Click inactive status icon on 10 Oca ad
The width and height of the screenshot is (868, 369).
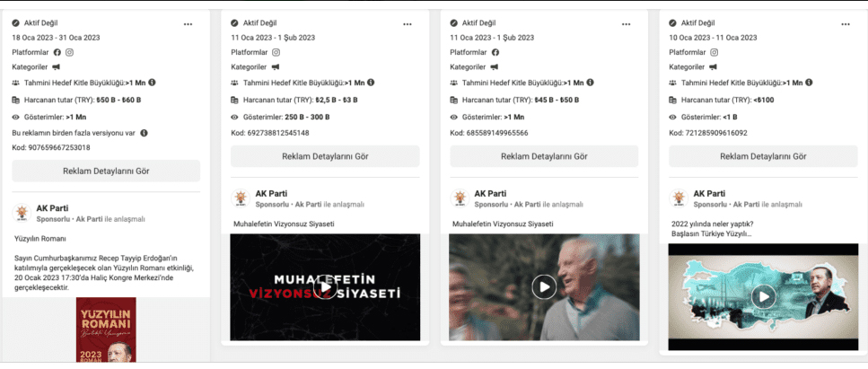(672, 23)
